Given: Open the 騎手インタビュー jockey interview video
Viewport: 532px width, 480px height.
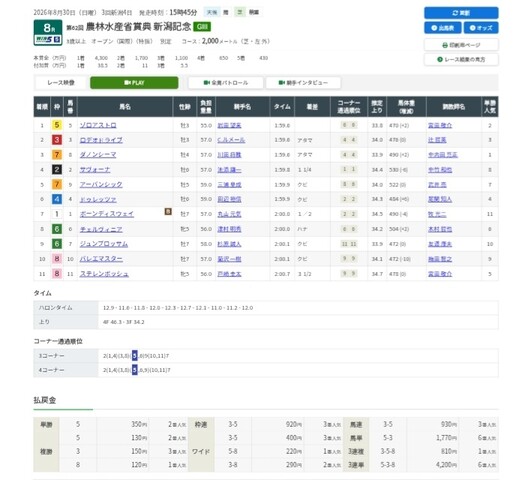Looking at the screenshot, I should [303, 83].
